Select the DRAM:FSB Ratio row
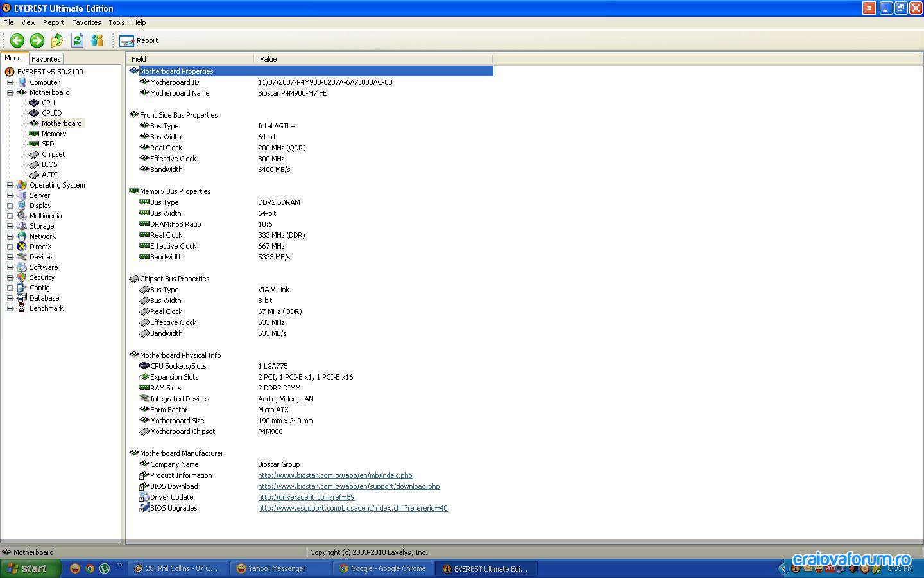 [311, 224]
